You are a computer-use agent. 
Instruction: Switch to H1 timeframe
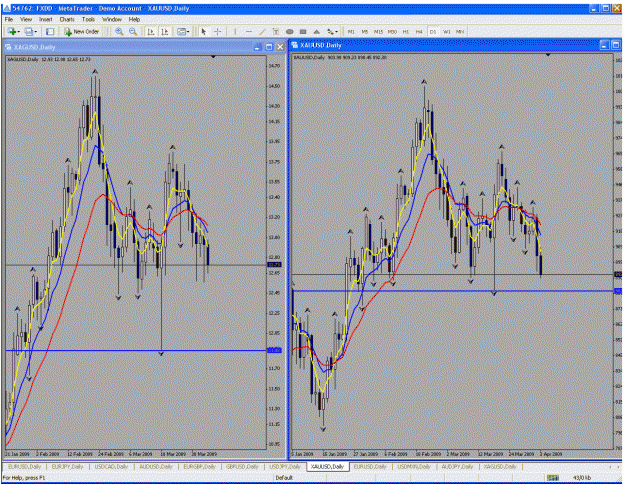point(406,31)
